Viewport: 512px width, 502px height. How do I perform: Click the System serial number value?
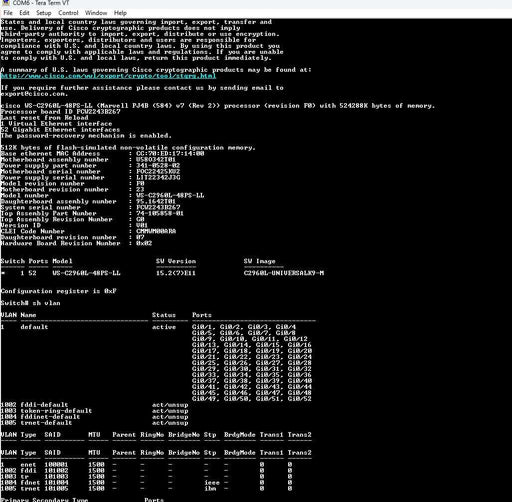click(x=158, y=207)
